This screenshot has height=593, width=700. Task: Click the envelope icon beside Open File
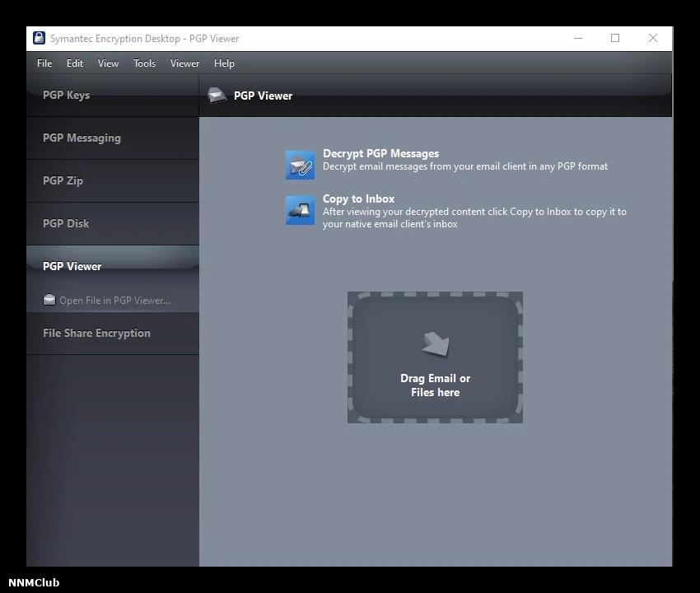pos(49,300)
